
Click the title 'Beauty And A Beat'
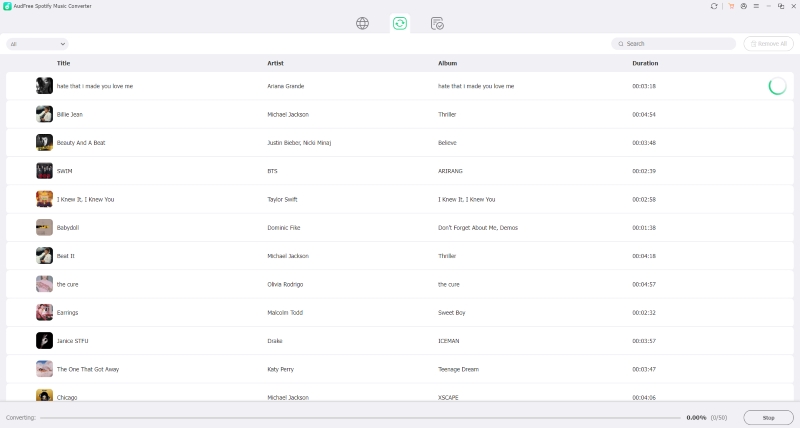(x=81, y=143)
